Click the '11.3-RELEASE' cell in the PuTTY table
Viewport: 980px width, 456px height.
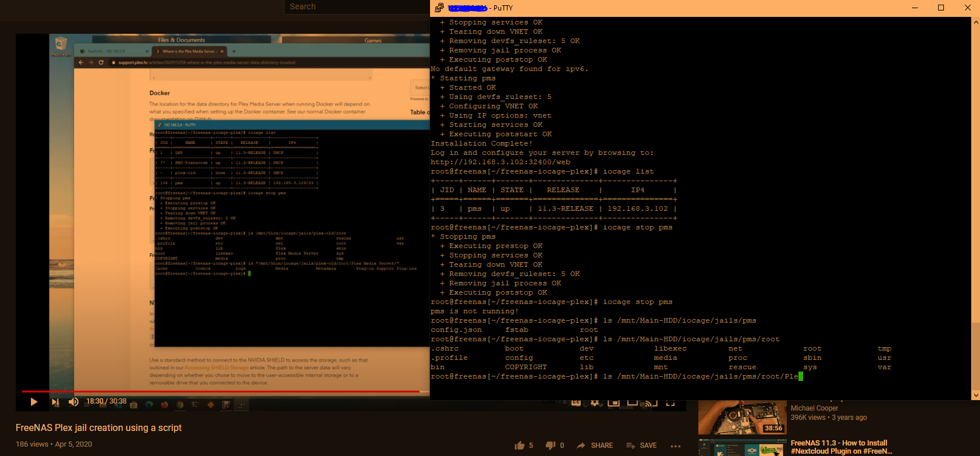tap(566, 208)
